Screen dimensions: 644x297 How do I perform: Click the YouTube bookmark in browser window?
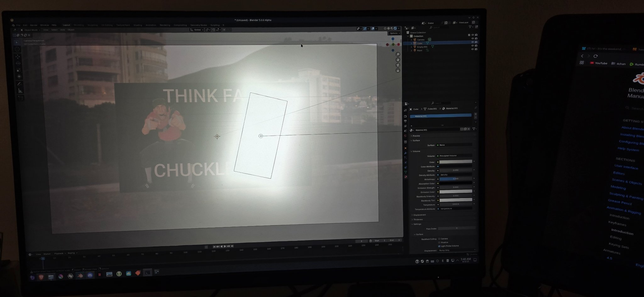pos(598,63)
